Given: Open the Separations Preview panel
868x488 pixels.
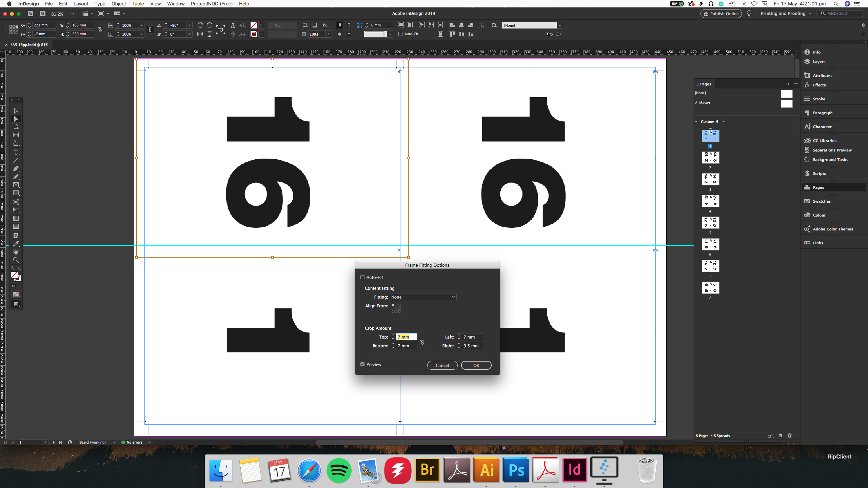Looking at the screenshot, I should tap(832, 149).
